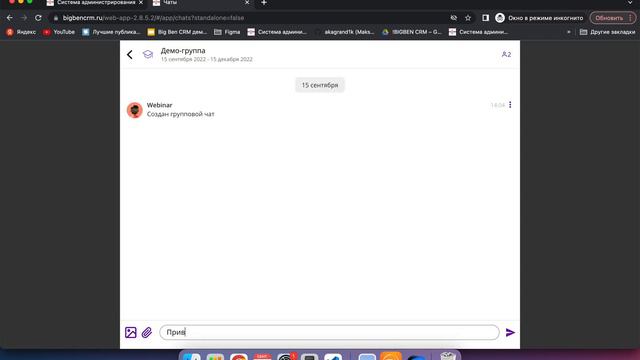
Task: Attach a file with the paperclip icon
Action: pyautogui.click(x=147, y=332)
